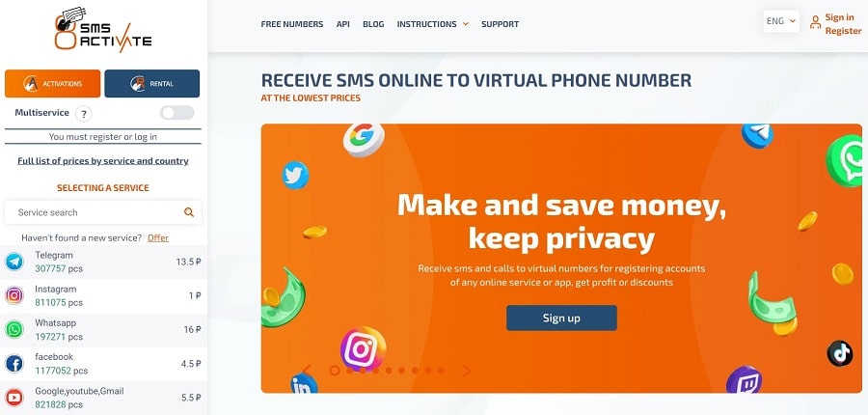Open the ENG language dropdown

tap(781, 21)
